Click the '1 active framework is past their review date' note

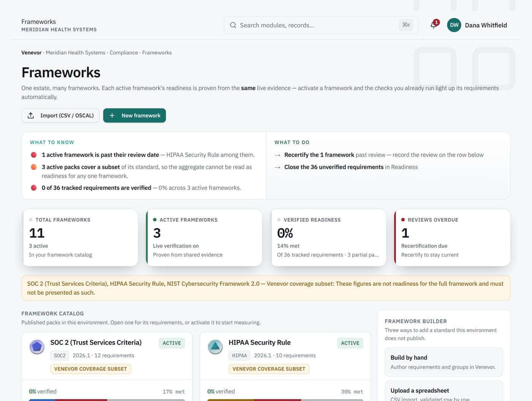point(148,155)
